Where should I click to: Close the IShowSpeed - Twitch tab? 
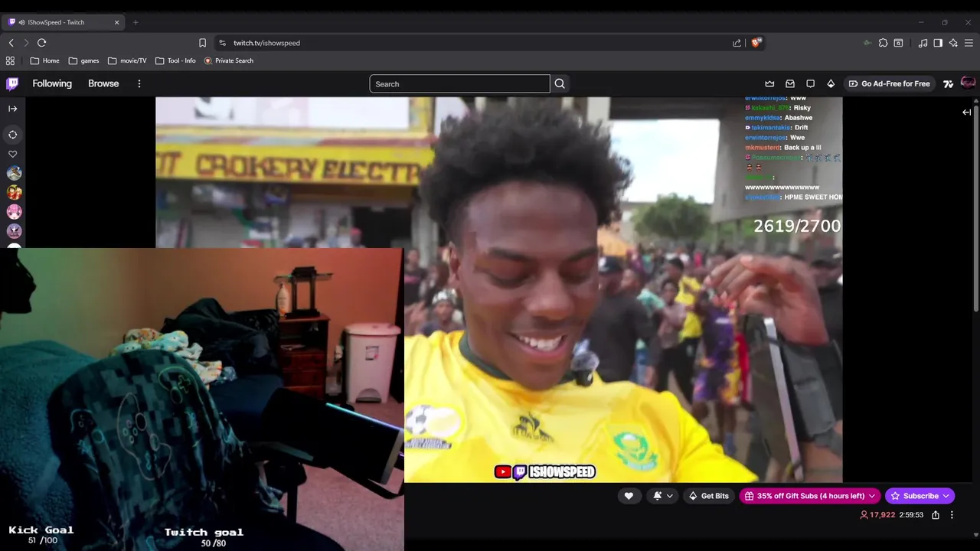click(x=116, y=22)
